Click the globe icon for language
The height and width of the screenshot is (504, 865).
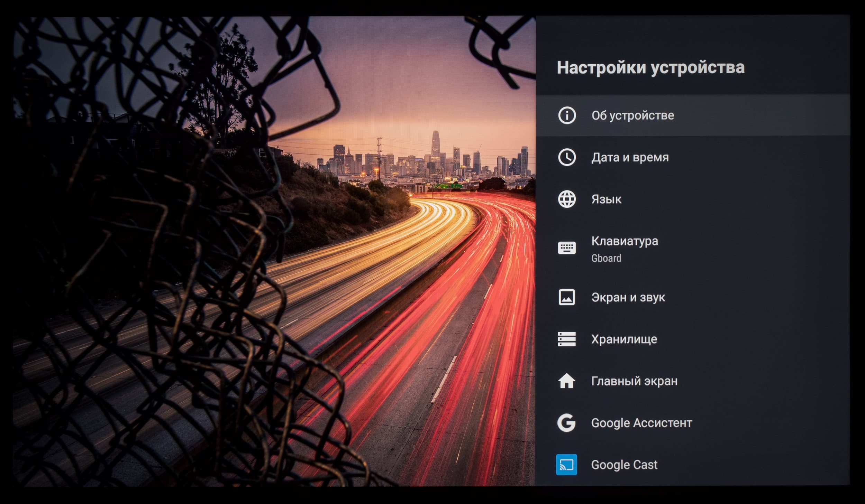(567, 199)
